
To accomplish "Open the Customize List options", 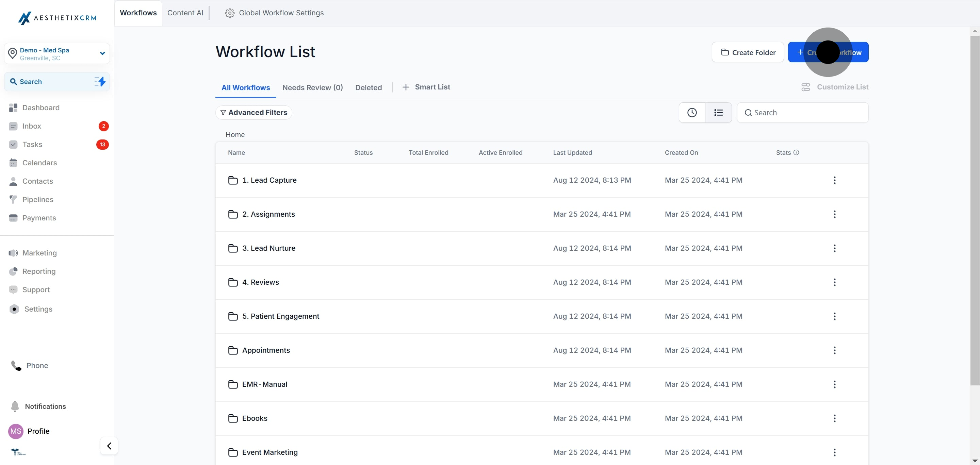I will coord(835,87).
